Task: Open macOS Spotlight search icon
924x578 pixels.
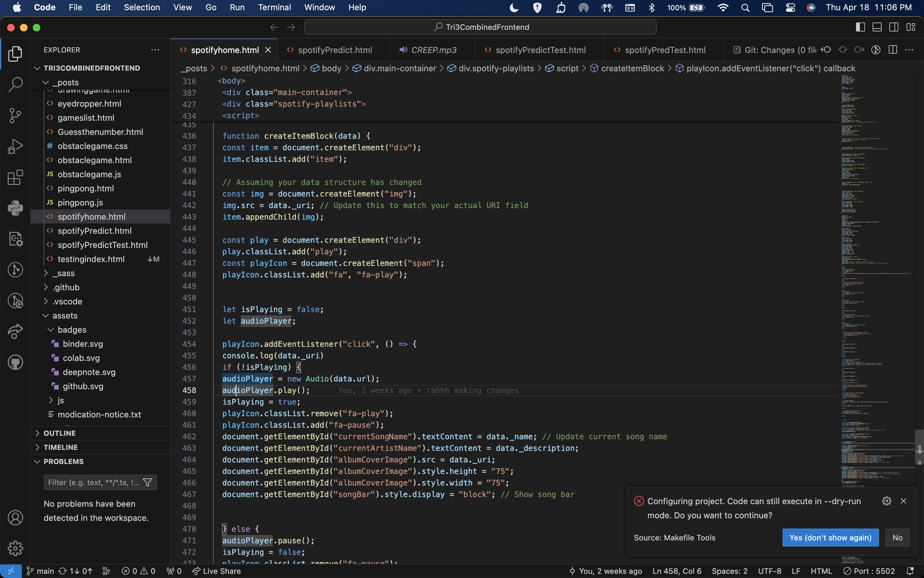Action: click(x=745, y=7)
